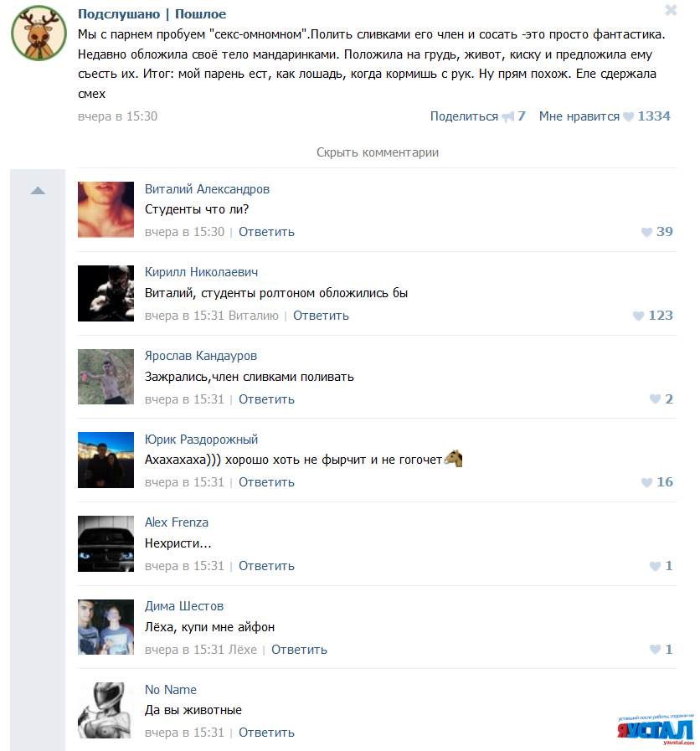Like Ярослав Кандауров's comment heart
Screen dimensions: 700x751
(655, 399)
